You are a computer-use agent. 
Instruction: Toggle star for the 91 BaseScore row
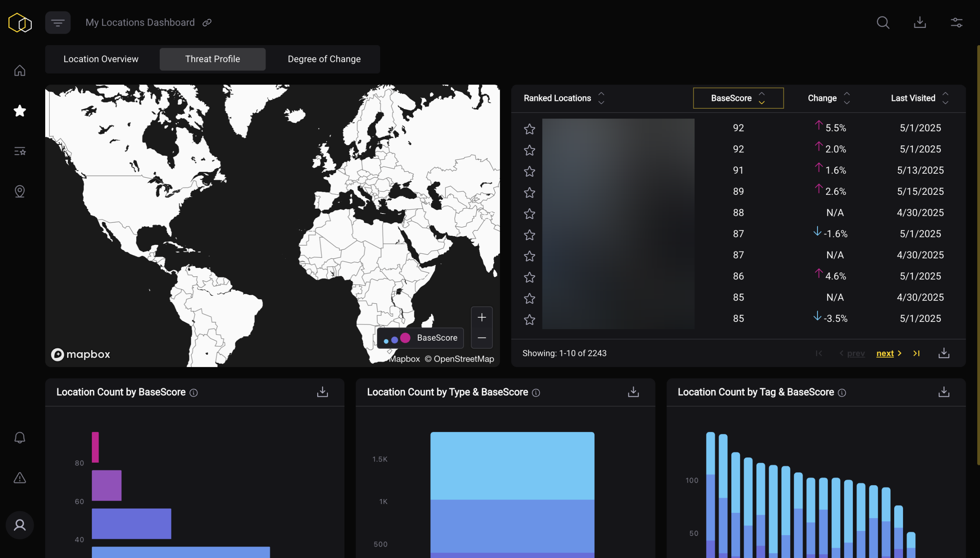pyautogui.click(x=529, y=171)
